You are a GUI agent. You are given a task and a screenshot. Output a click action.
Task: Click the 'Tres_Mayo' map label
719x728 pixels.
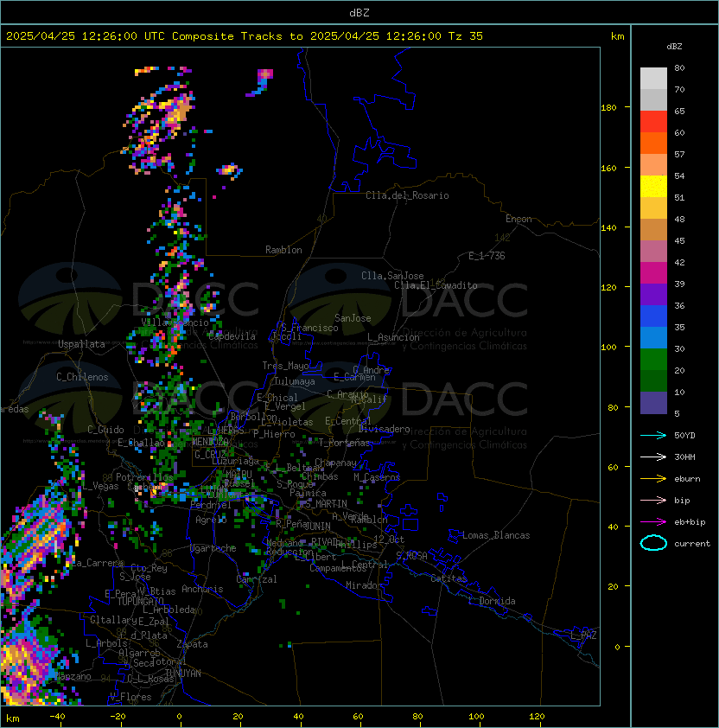point(285,366)
